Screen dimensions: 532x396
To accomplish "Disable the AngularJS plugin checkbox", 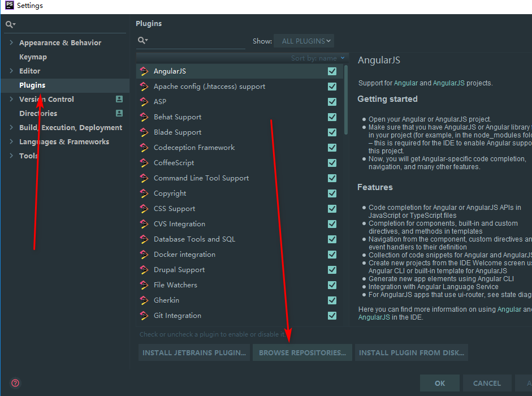I will click(332, 71).
